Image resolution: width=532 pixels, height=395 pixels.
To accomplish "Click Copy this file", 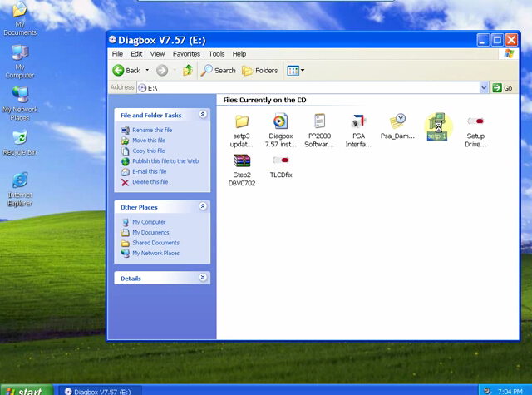I will 149,151.
